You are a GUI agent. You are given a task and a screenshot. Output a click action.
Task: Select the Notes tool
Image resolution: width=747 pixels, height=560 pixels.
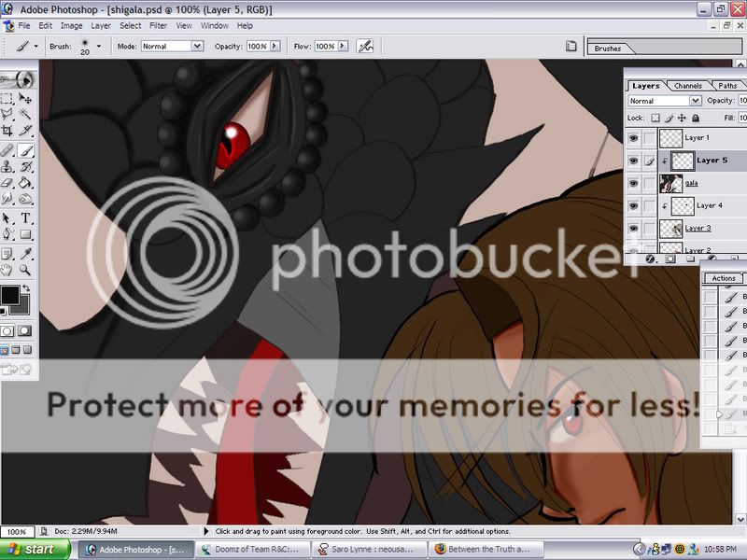pyautogui.click(x=7, y=254)
